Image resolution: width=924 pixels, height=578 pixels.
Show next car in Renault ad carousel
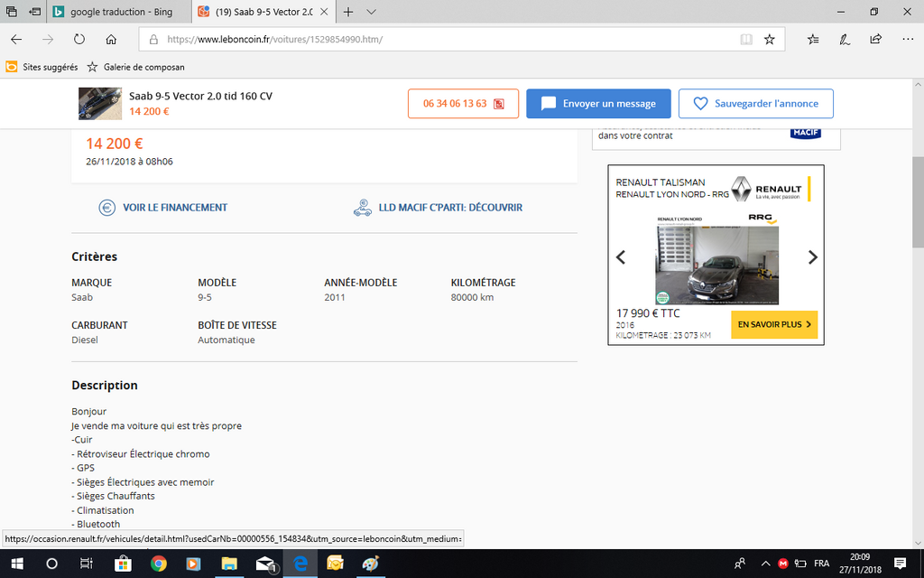coord(813,257)
